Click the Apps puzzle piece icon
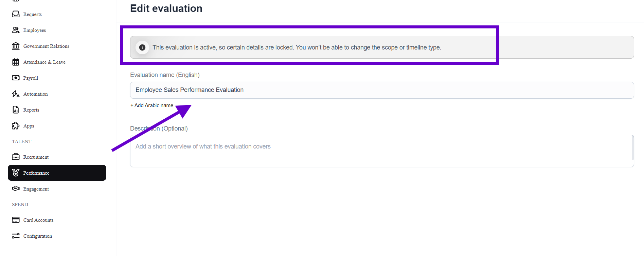Viewport: 644px width, 256px height. coord(16,126)
